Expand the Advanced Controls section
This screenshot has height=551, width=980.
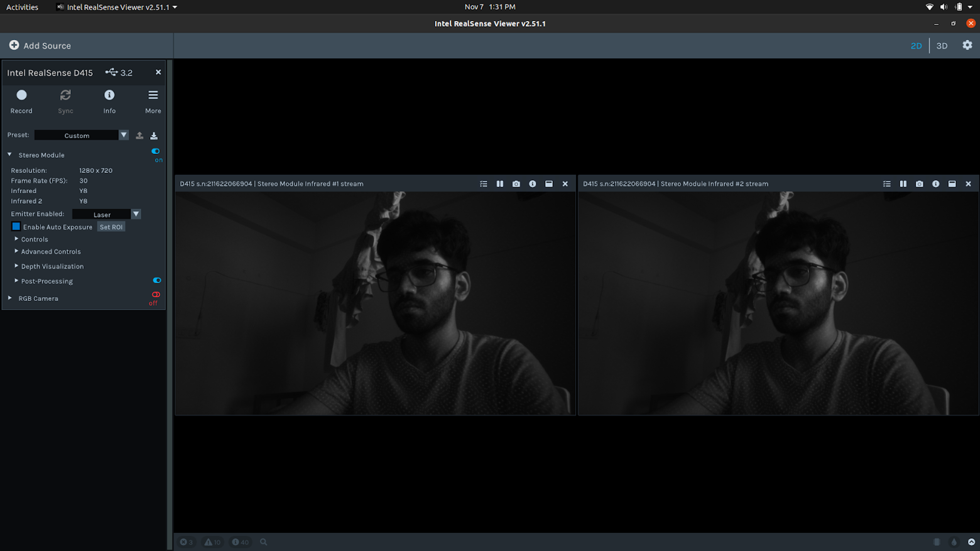coord(50,252)
